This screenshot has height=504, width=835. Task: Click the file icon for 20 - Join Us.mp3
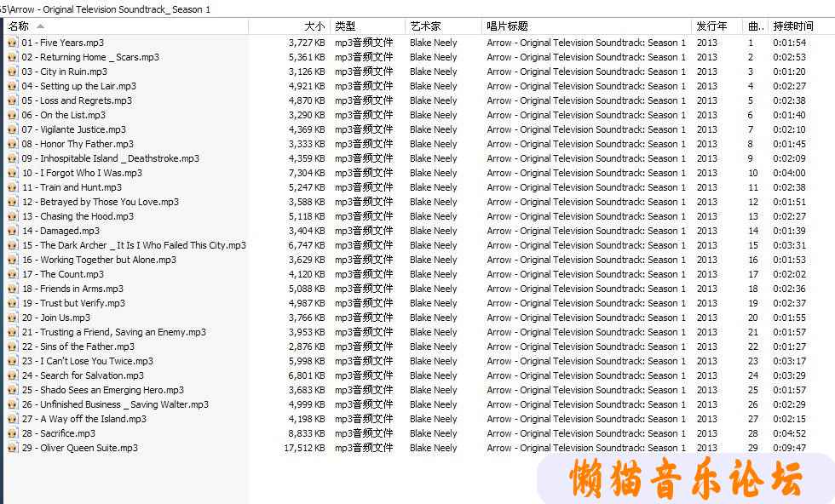12,318
